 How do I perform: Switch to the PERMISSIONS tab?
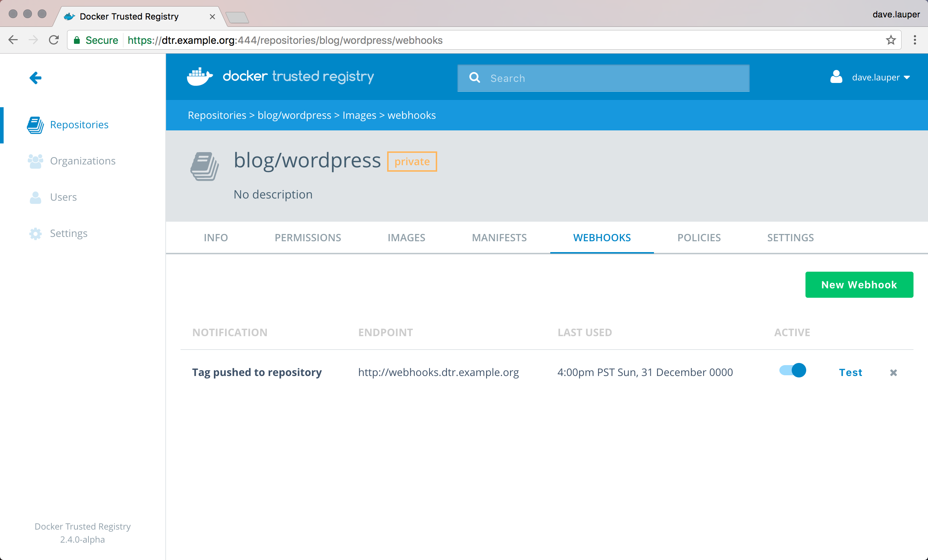(308, 238)
